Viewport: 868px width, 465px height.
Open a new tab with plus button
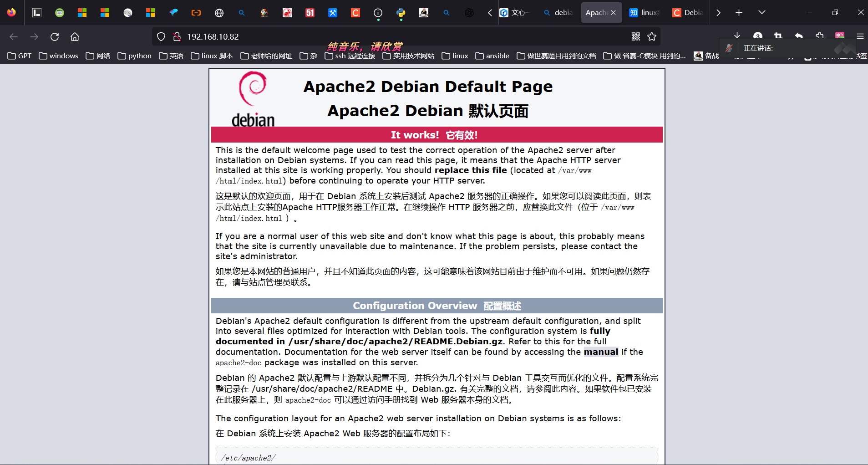[x=739, y=13]
